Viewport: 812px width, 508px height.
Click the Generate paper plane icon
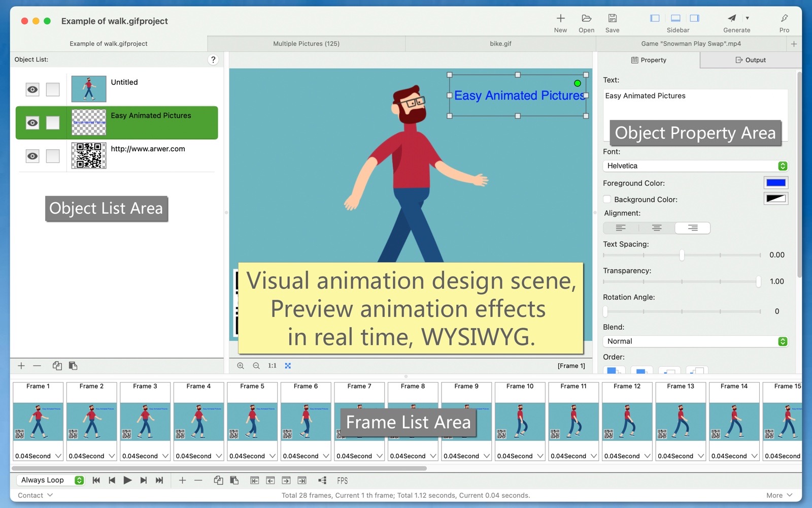click(x=731, y=18)
